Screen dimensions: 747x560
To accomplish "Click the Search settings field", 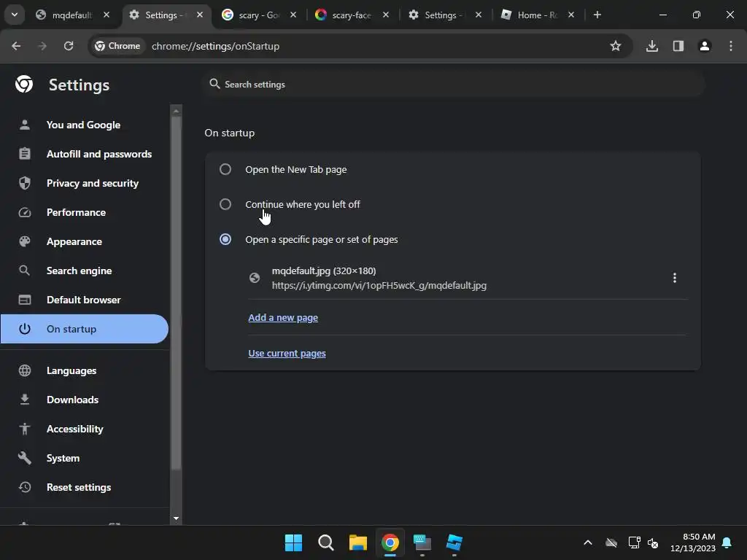I will click(x=454, y=85).
